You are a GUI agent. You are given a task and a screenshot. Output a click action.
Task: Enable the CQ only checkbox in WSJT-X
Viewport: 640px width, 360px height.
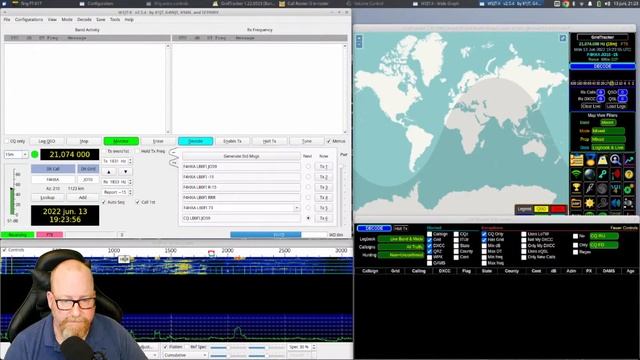click(x=7, y=141)
